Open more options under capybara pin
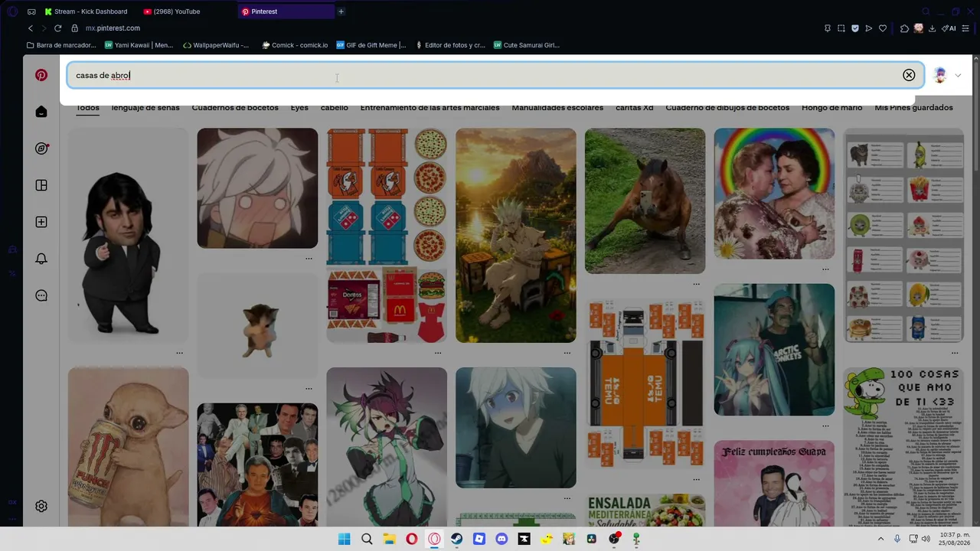The image size is (980, 551). pyautogui.click(x=696, y=284)
